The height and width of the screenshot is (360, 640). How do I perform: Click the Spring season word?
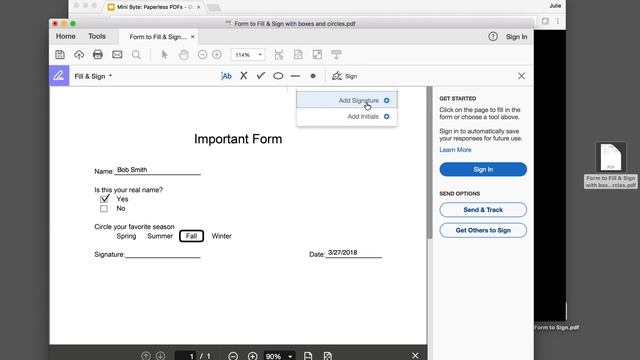126,236
